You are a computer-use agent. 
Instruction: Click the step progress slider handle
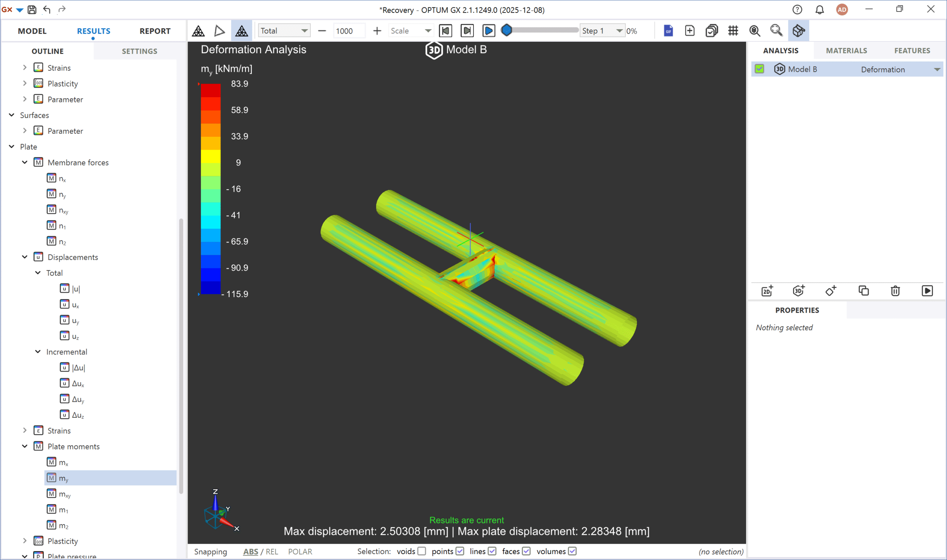coord(507,30)
